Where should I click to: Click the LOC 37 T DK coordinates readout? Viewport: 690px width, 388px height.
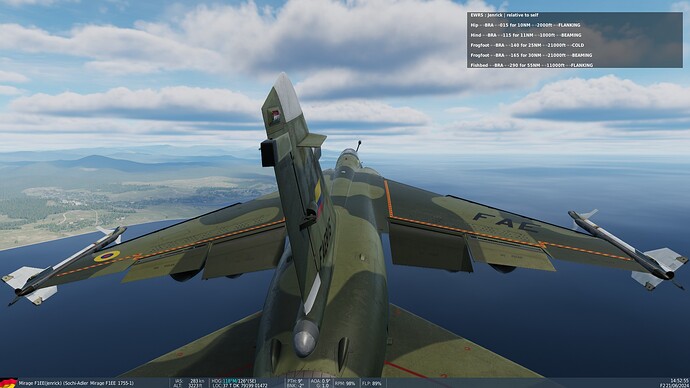pos(240,386)
